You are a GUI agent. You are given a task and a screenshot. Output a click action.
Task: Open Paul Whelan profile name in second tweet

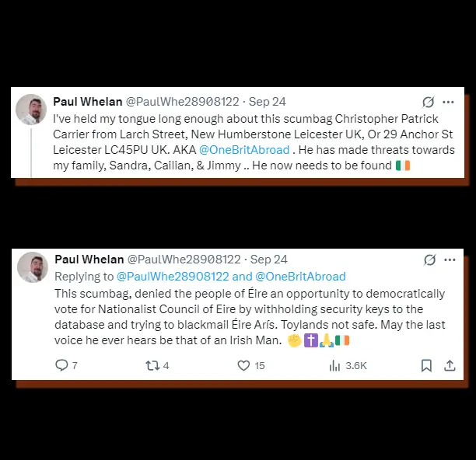[x=89, y=260]
